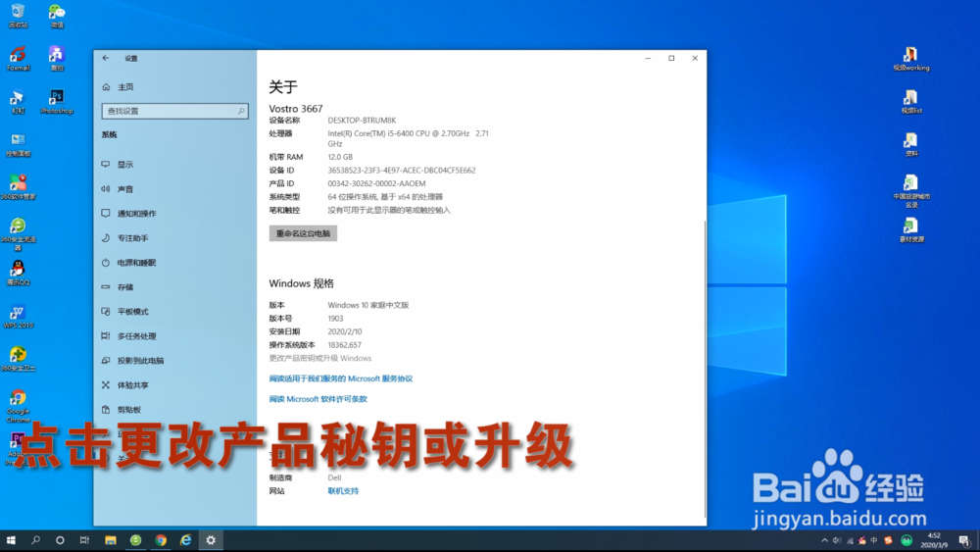Open the 显示 display settings
980x552 pixels.
(119, 165)
